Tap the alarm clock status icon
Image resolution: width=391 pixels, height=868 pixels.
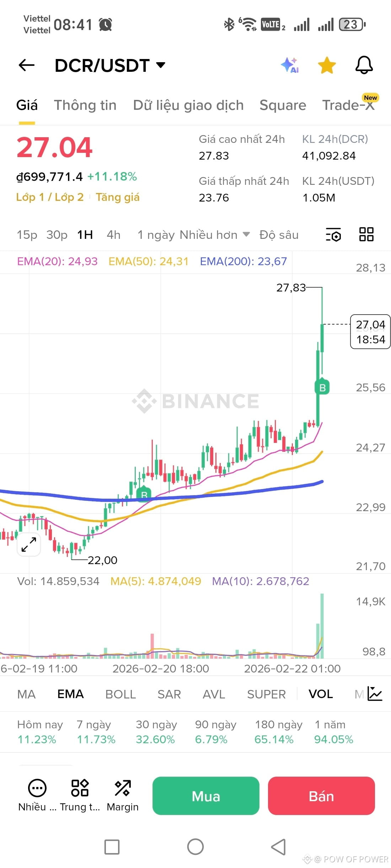click(x=105, y=25)
